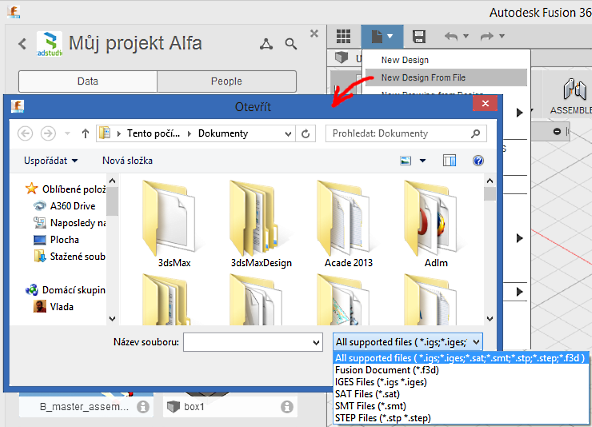Change the view mode icon
Screen dimensions: 592x427
pos(405,161)
